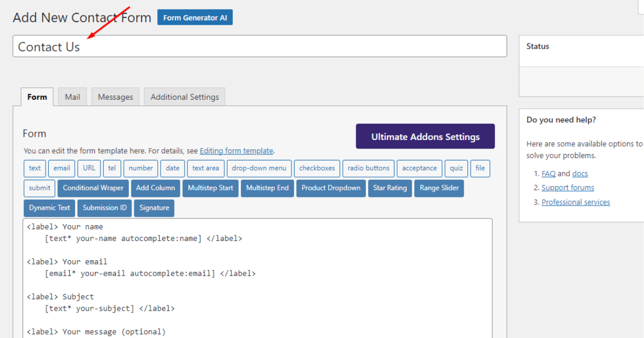Screen dimensions: 644x338
Task: Insert an acceptance checkbox tag
Action: click(419, 168)
